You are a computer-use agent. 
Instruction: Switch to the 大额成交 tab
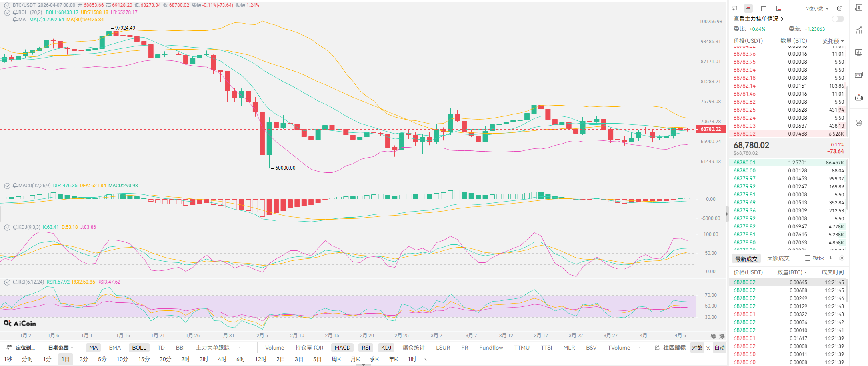click(x=778, y=258)
